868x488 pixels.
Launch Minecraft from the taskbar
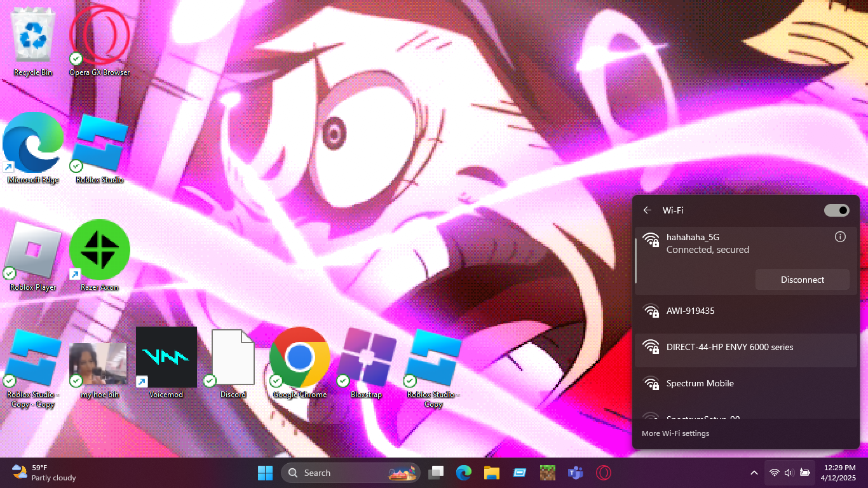point(548,473)
